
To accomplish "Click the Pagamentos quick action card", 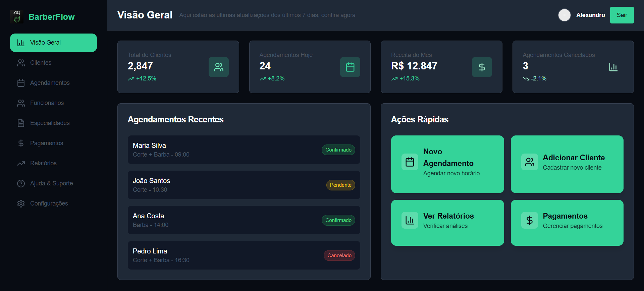I will tap(567, 223).
